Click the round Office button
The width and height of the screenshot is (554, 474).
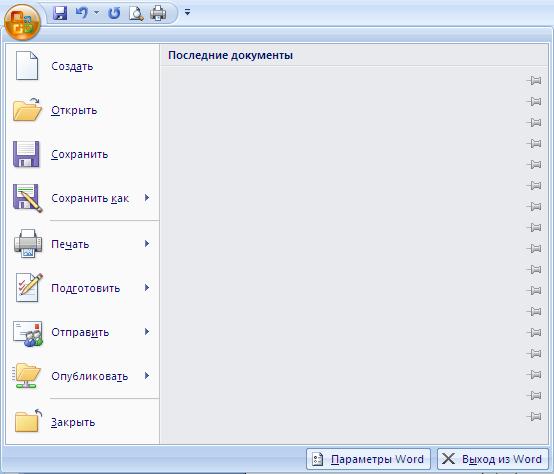(22, 22)
